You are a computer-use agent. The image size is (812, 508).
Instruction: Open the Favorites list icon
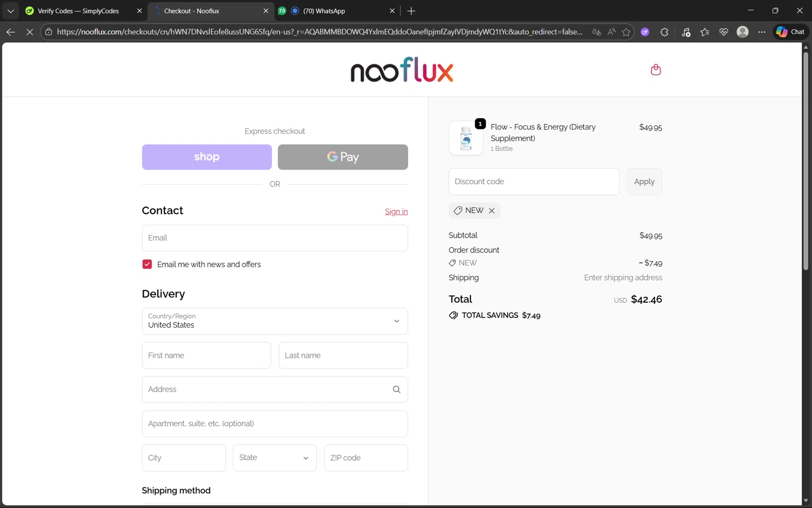705,32
